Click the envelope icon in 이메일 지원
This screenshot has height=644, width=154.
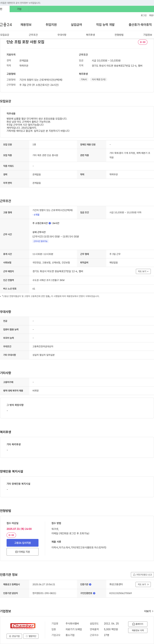[17, 552]
